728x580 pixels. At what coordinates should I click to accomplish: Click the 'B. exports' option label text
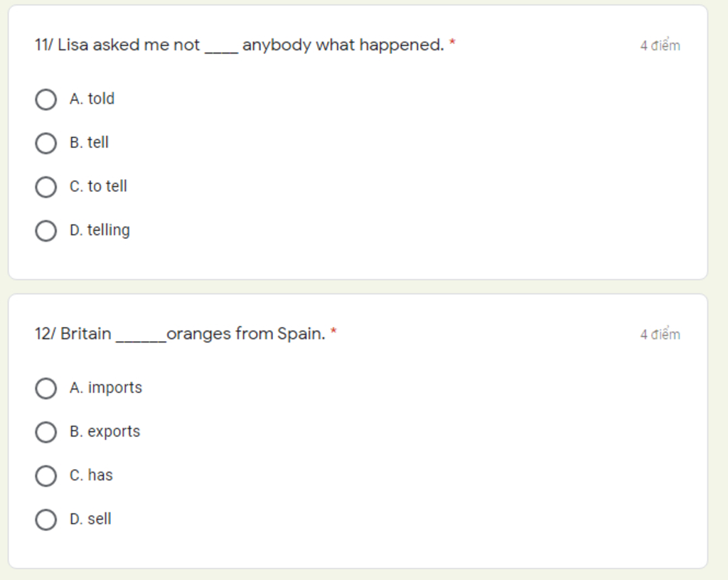(105, 431)
